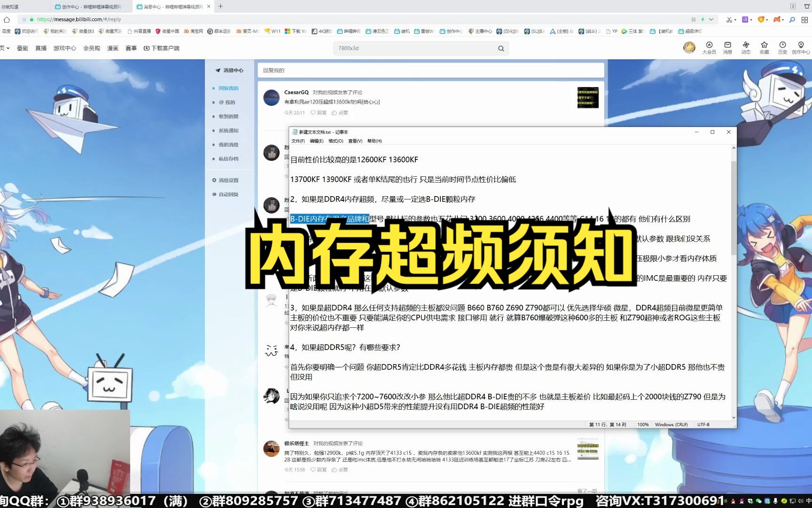This screenshot has height=508, width=812.
Task: Open 游戏中心 in bilibili navigation
Action: (x=65, y=48)
